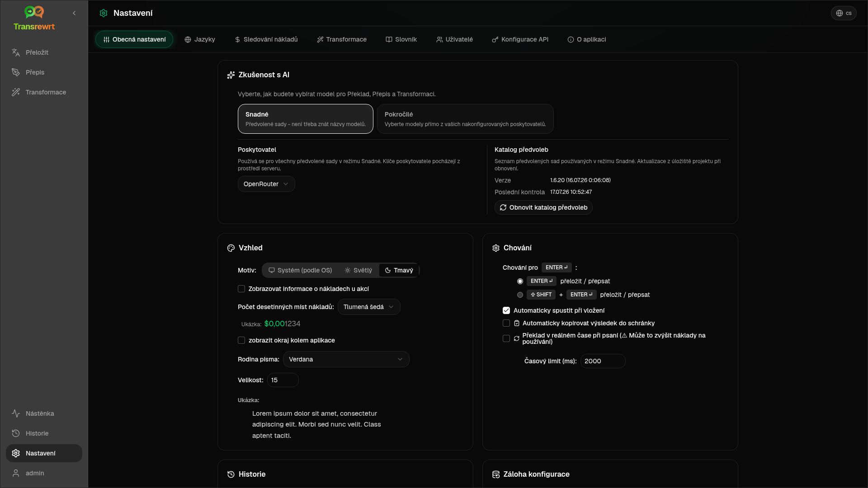Select ENTER alone to translate radio option
The image size is (868, 488).
point(520,281)
